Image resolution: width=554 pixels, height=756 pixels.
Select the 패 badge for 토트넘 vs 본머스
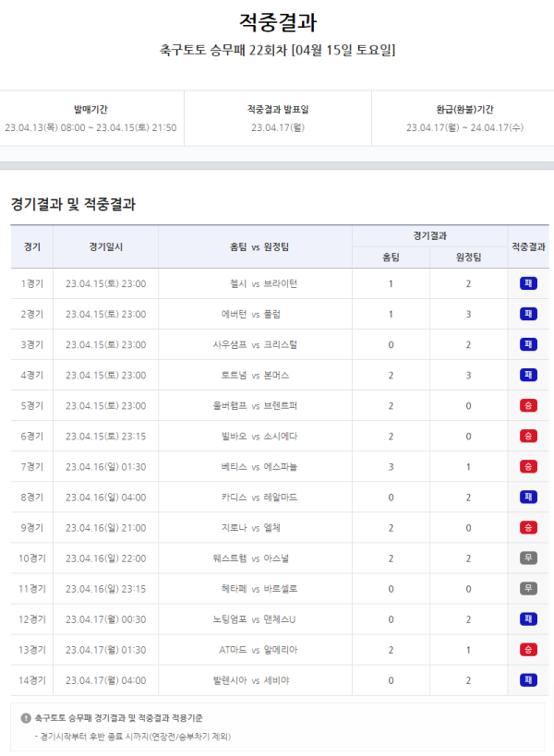point(528,375)
